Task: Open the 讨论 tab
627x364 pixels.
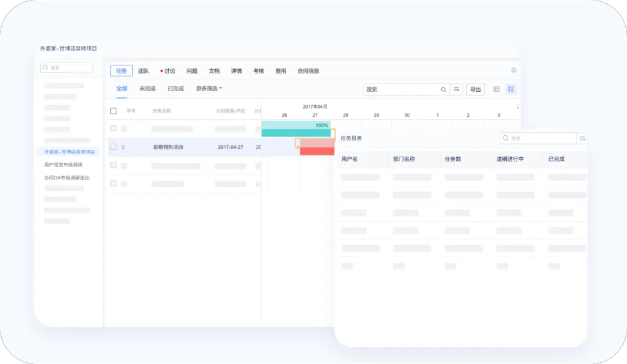Action: (168, 71)
